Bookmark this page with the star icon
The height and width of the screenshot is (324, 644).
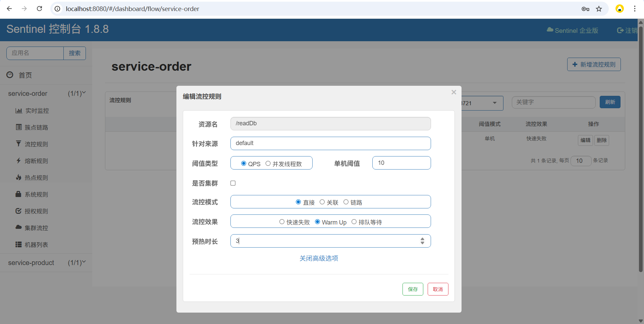pos(599,9)
